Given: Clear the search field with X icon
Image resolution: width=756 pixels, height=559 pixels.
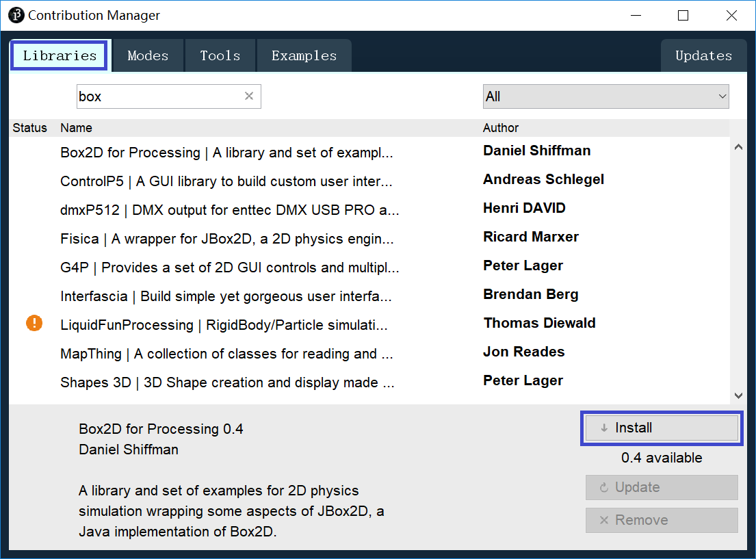Looking at the screenshot, I should (249, 96).
